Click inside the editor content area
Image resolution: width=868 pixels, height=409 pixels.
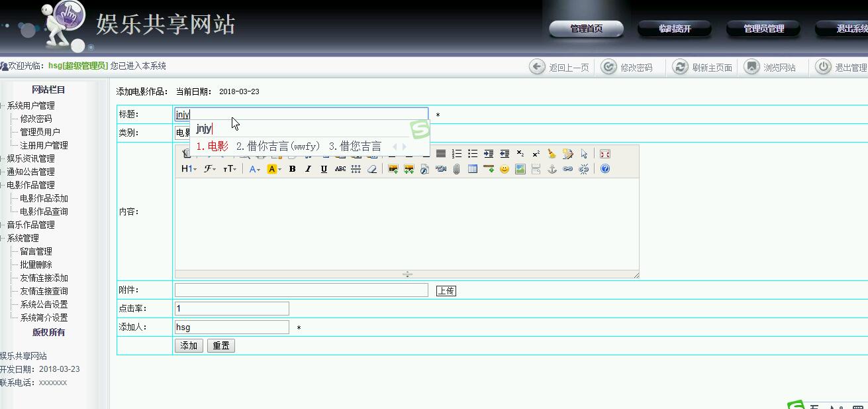tap(407, 224)
